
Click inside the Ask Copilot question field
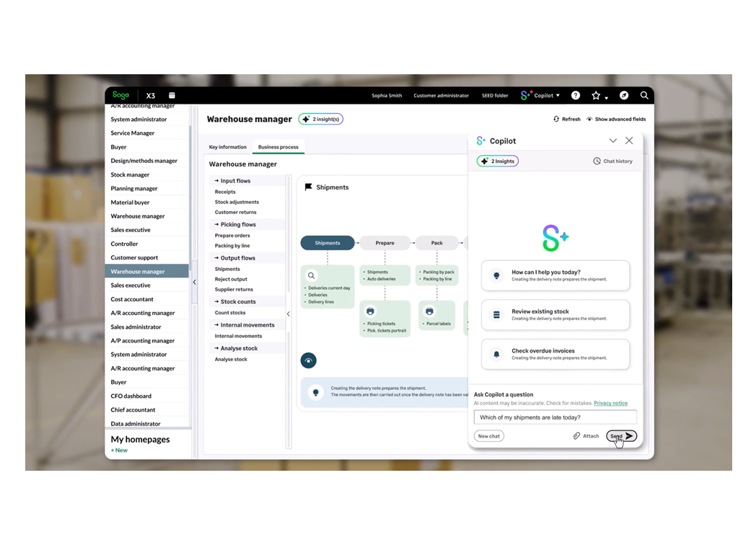555,417
